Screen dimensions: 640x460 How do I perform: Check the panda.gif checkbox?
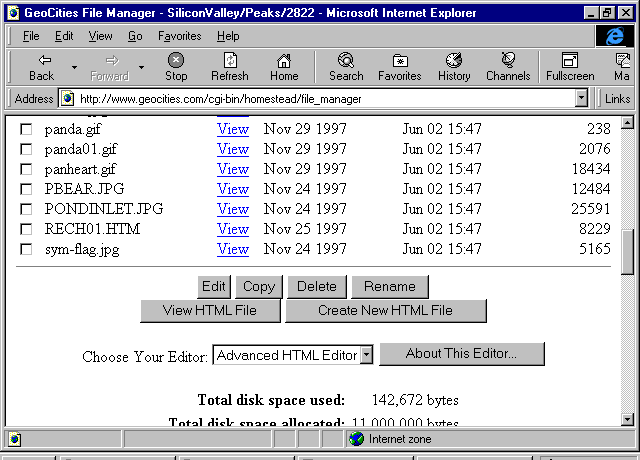pos(26,129)
